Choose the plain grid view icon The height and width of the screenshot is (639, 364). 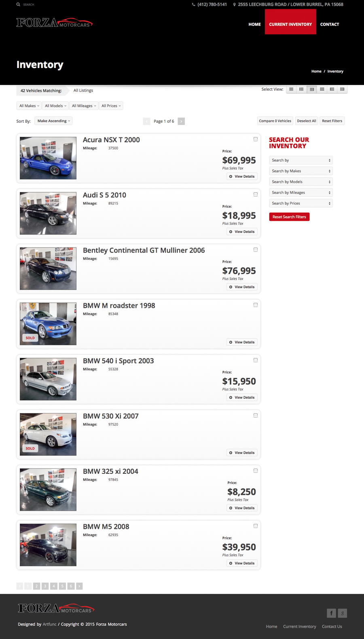click(322, 89)
